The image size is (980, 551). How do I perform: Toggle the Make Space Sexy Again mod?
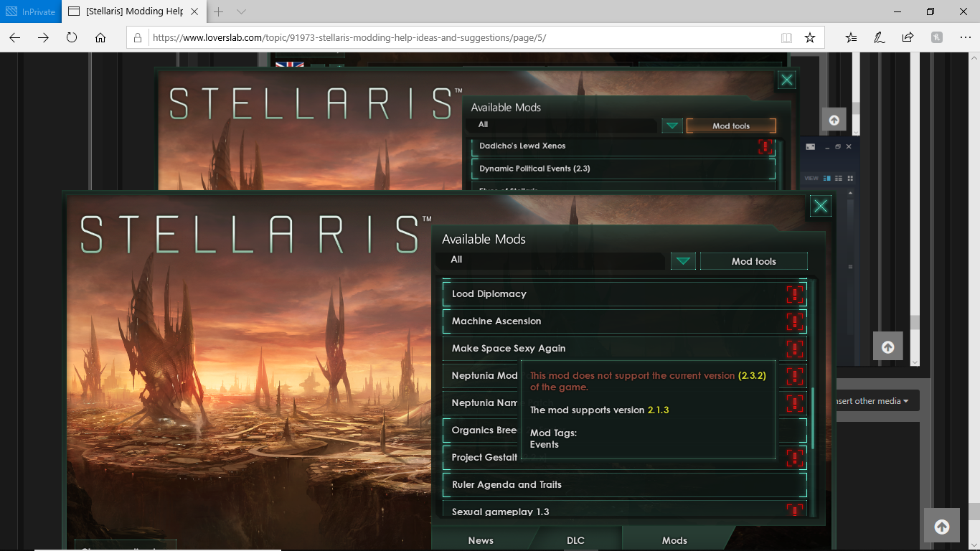pos(625,349)
